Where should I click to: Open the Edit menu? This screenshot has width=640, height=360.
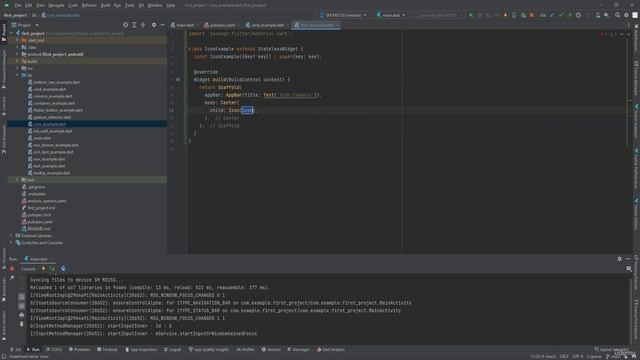pos(29,5)
